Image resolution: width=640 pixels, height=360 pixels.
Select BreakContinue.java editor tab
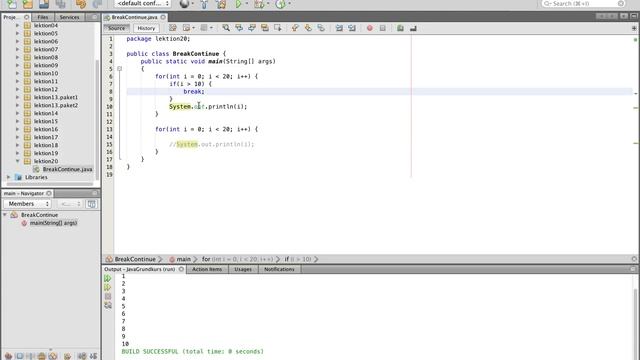point(134,17)
